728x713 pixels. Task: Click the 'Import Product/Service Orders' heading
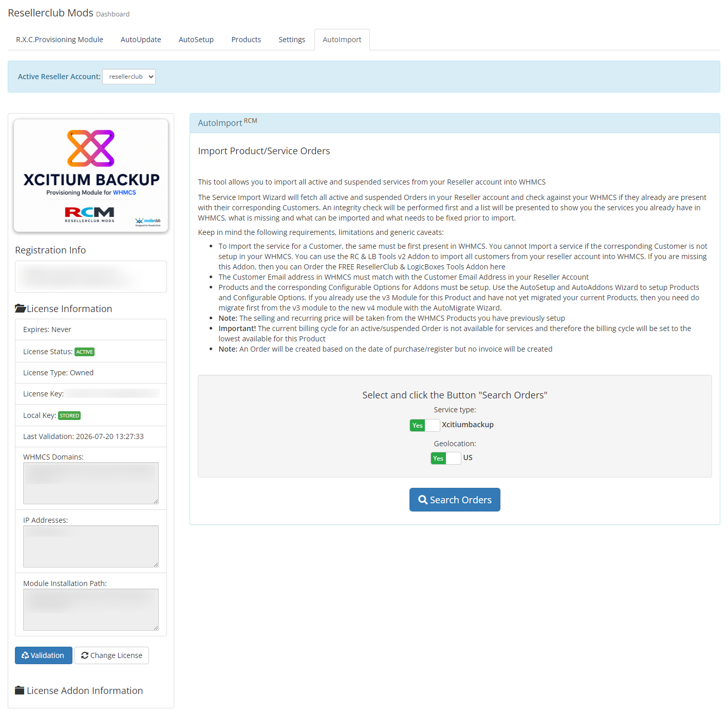tap(264, 151)
